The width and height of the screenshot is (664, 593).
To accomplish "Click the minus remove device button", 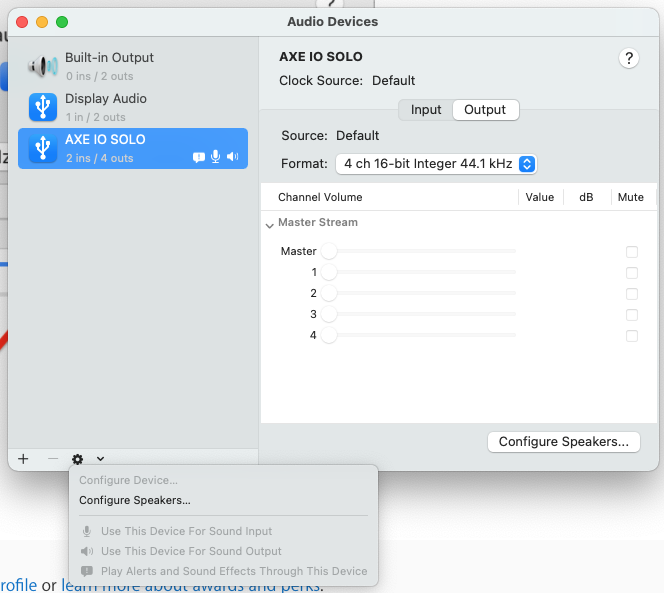I will point(53,459).
